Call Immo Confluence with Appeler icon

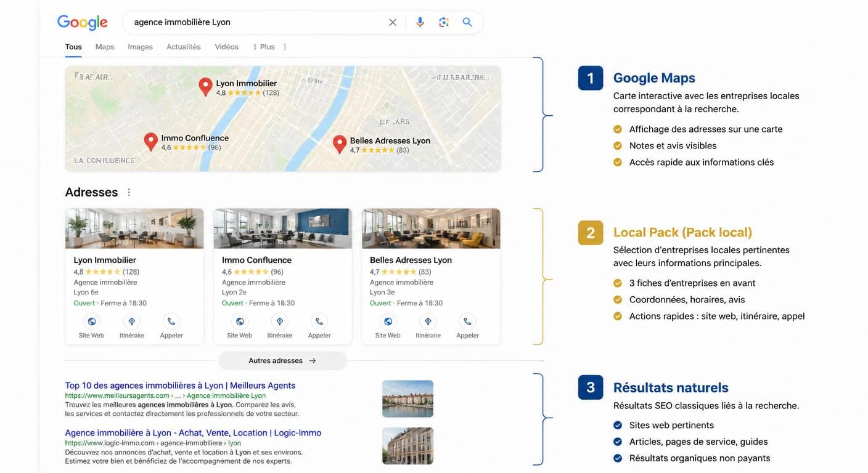click(319, 321)
